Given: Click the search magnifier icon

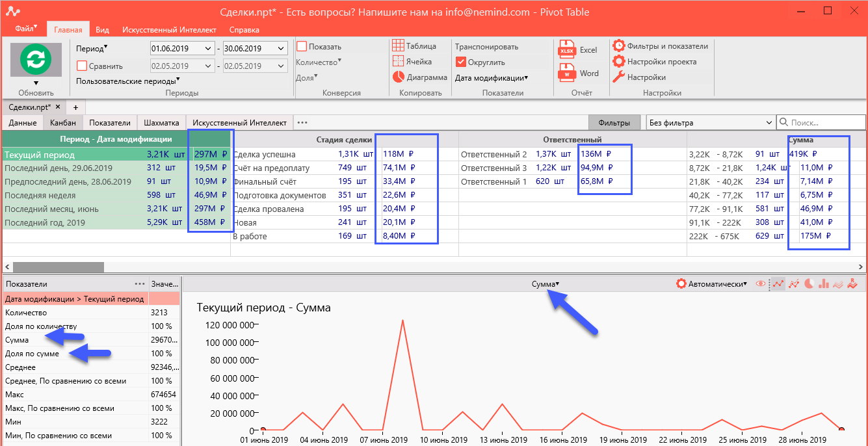Looking at the screenshot, I should coord(784,122).
